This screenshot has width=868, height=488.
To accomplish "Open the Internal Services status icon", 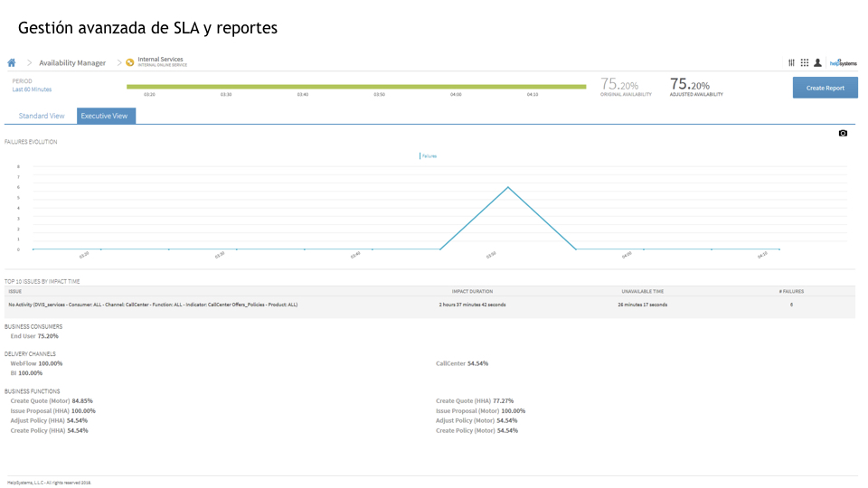I will coord(129,62).
